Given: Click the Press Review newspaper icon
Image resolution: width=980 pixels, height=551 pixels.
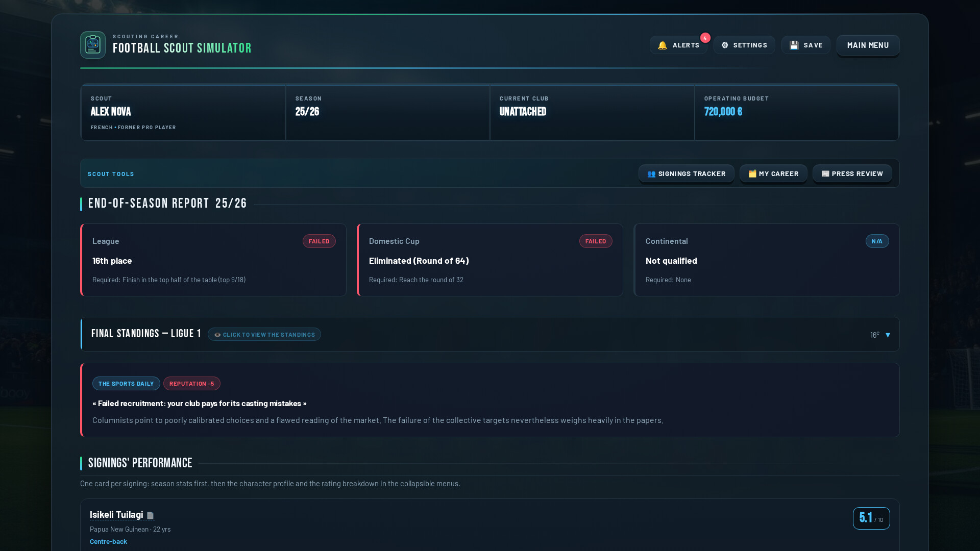Looking at the screenshot, I should coord(825,174).
